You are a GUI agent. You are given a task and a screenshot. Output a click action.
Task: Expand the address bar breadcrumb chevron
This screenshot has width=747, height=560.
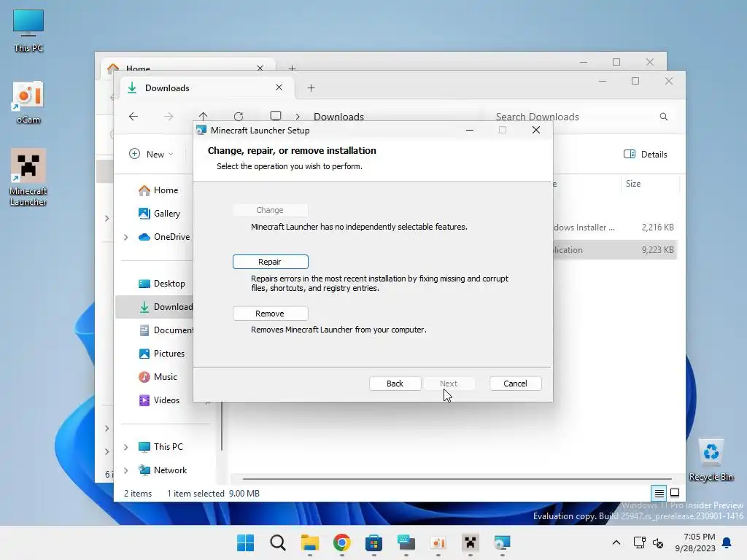click(x=298, y=117)
